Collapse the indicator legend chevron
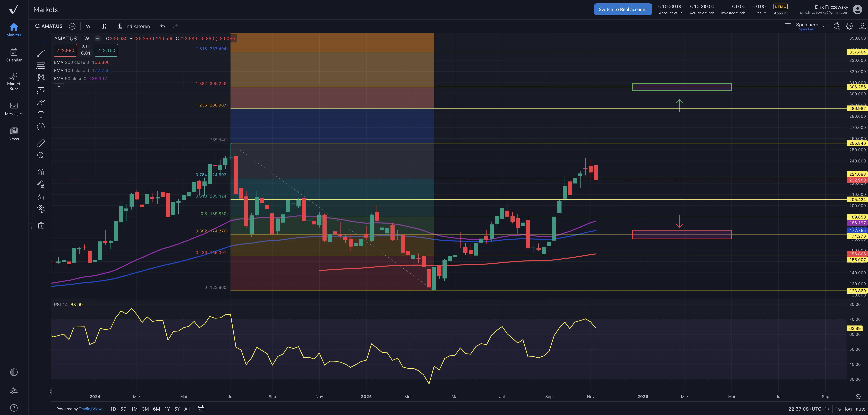 click(x=59, y=87)
